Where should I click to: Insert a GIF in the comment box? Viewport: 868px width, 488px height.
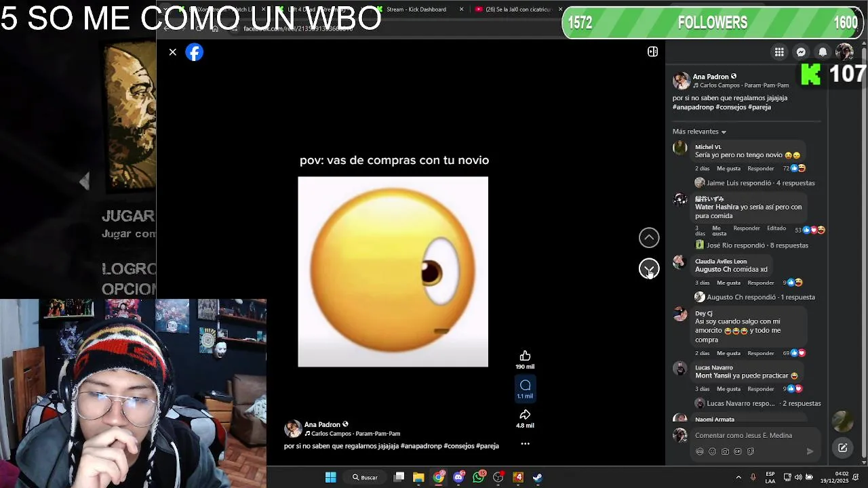coord(738,451)
